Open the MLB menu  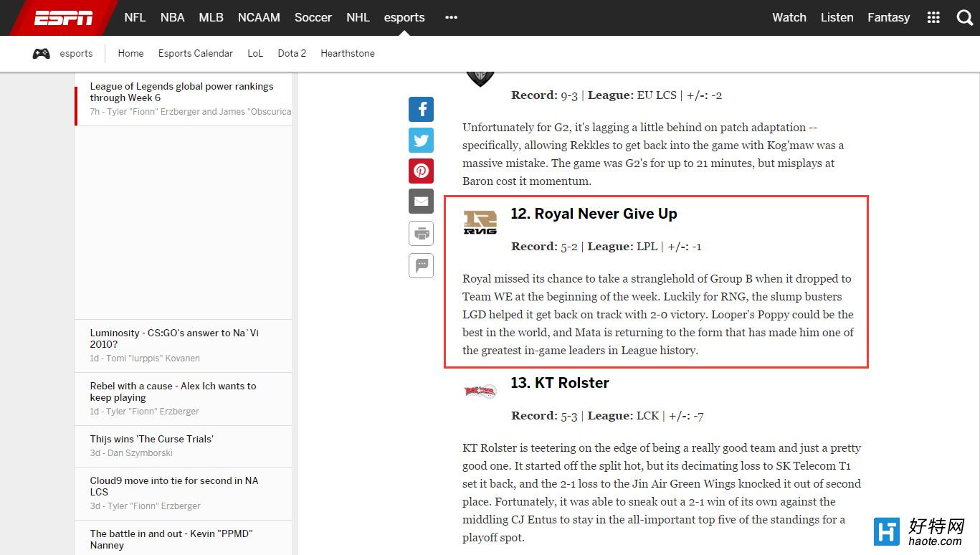(211, 17)
